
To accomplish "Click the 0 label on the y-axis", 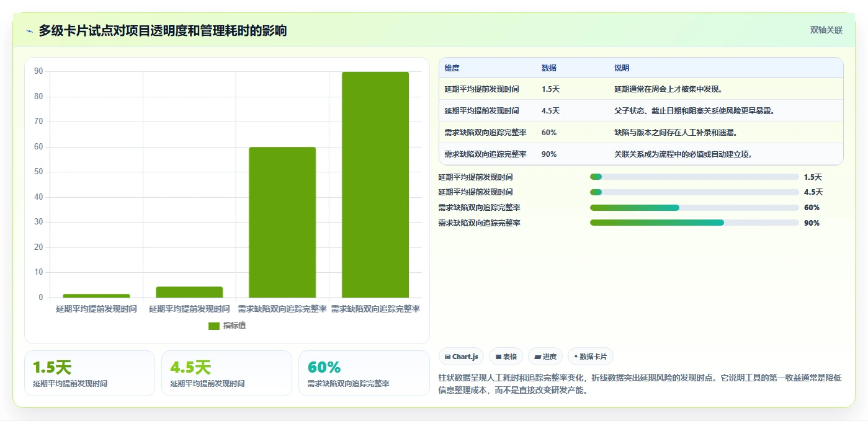I will click(x=41, y=298).
